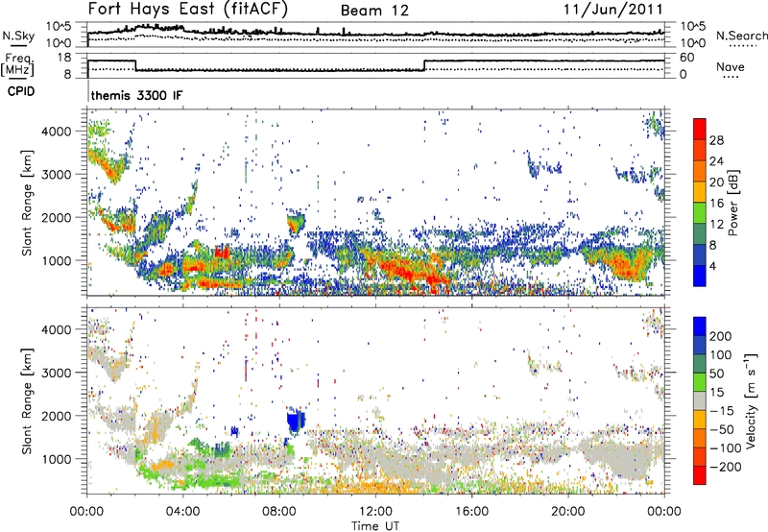The image size is (768, 532).
Task: Click the "Time UT" axis title
Action: point(375,526)
